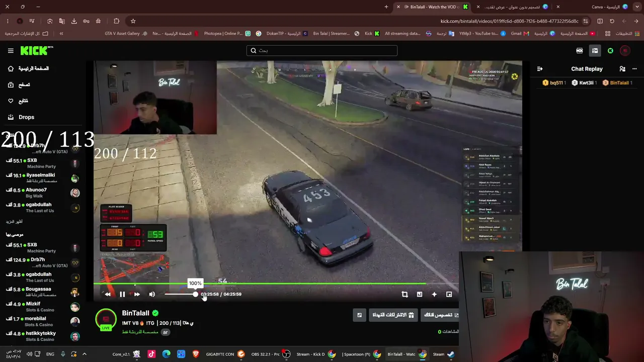Viewport: 644px width, 362px height.
Task: Open the Kick hamburger menu
Action: point(11,51)
